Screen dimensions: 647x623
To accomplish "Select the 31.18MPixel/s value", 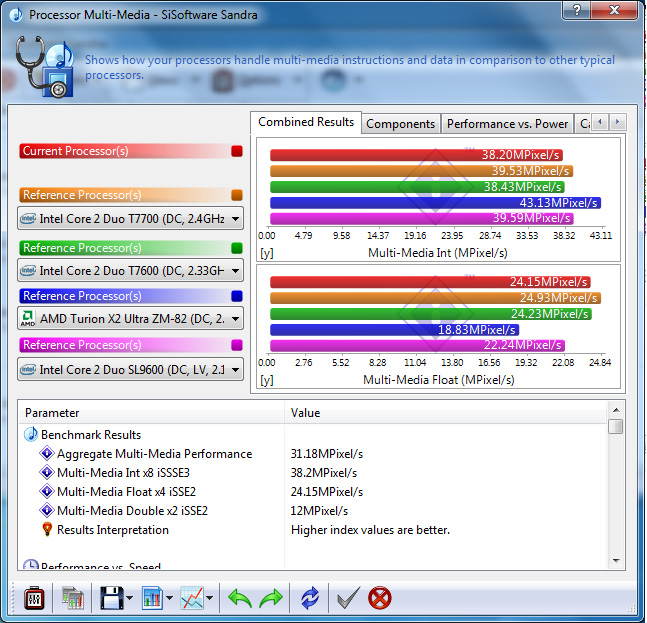I will 326,454.
